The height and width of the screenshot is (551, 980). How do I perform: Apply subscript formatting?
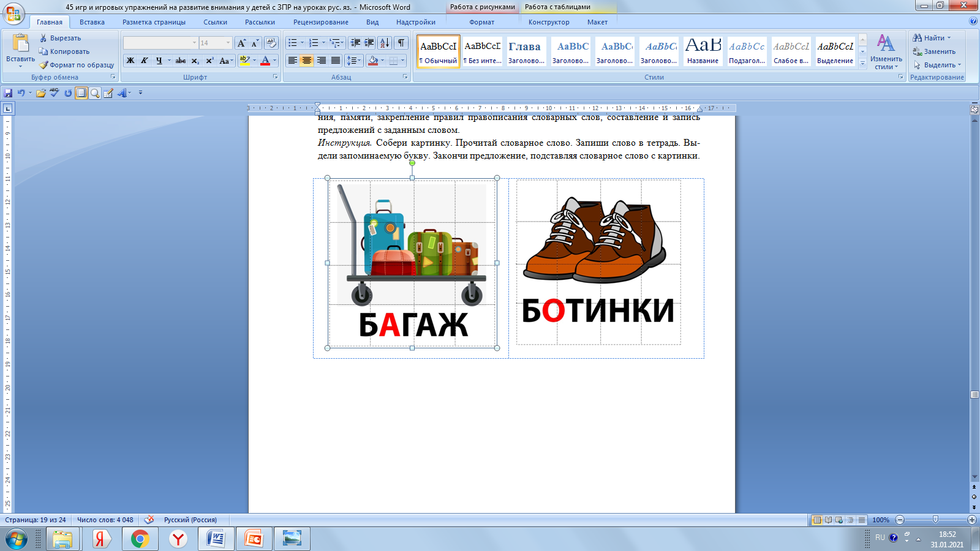[195, 61]
